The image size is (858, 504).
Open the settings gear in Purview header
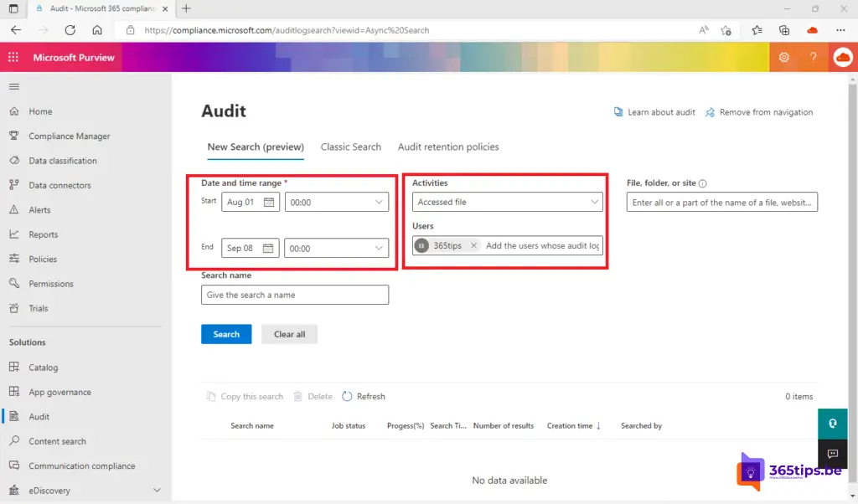783,58
